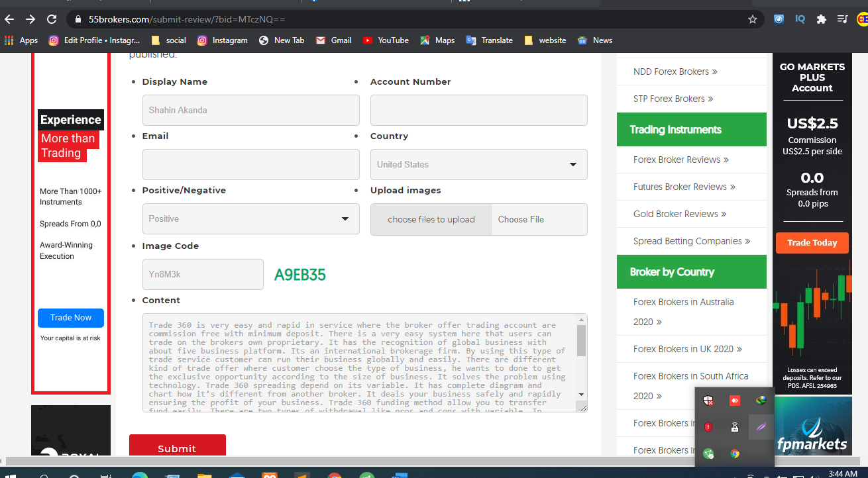Bookmark this page with the star icon
868x478 pixels.
tap(752, 19)
